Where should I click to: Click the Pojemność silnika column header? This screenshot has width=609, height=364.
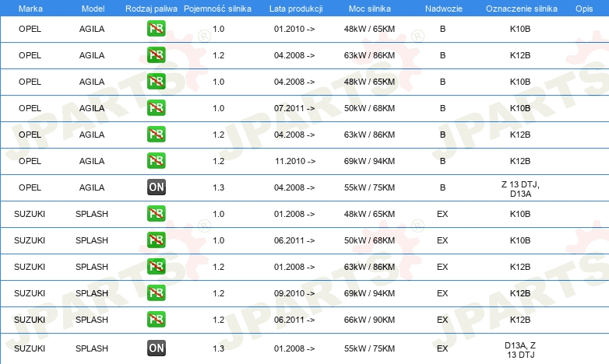pyautogui.click(x=217, y=9)
